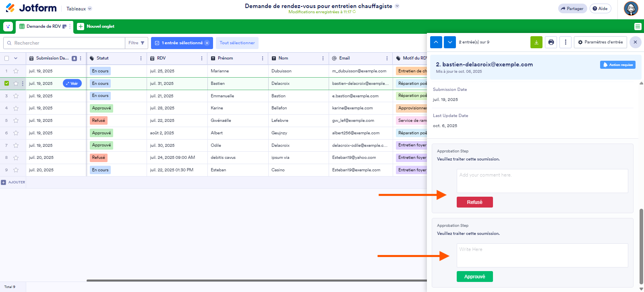Screen dimensions: 644x292
Task: Expand the form title dropdown arrow
Action: pyautogui.click(x=397, y=6)
